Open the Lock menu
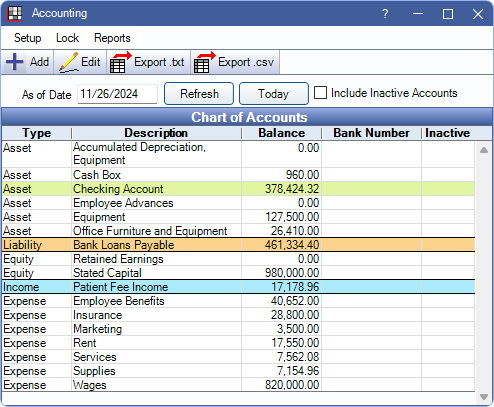494x407 pixels. click(x=67, y=38)
